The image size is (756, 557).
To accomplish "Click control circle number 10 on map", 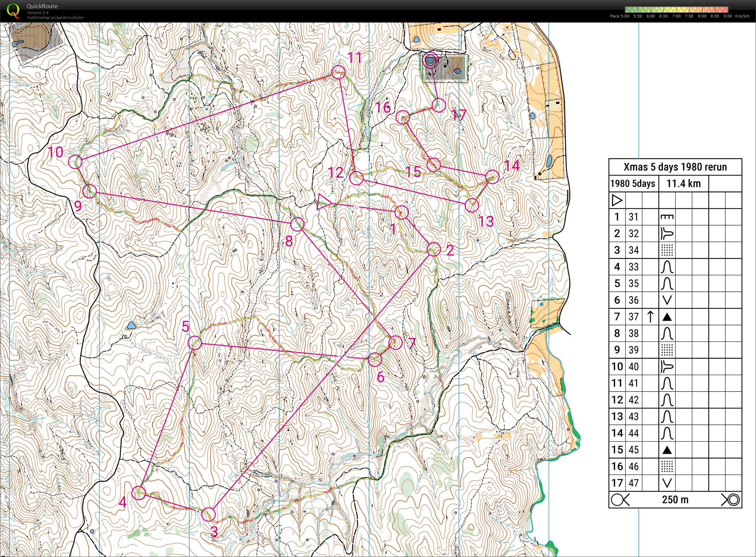I will tap(75, 162).
